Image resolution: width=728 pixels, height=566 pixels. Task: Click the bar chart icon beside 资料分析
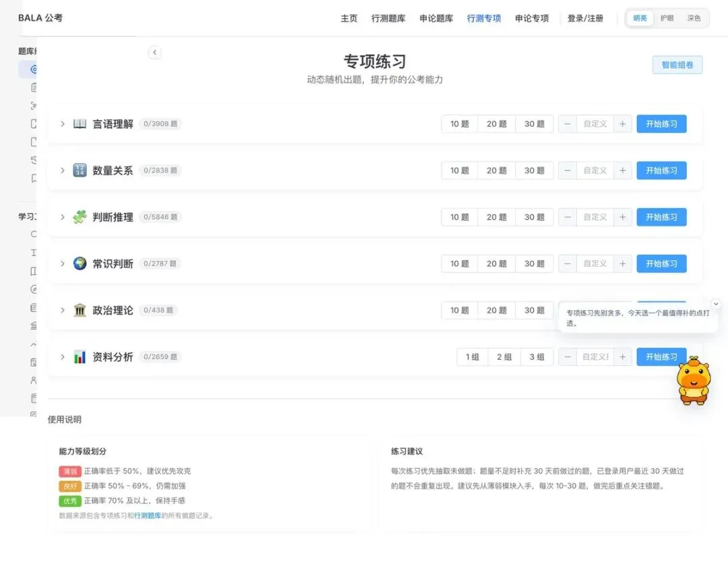point(80,356)
